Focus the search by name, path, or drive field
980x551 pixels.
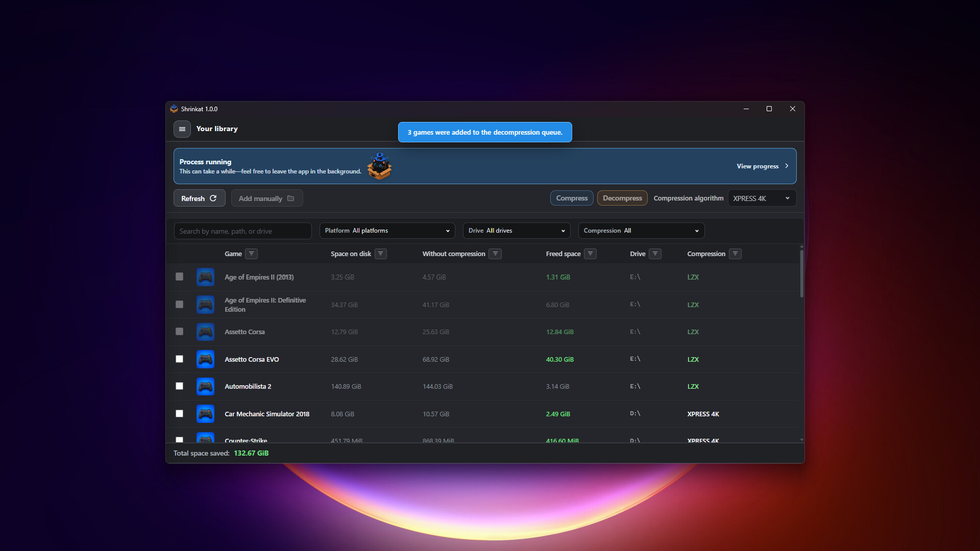tap(242, 231)
